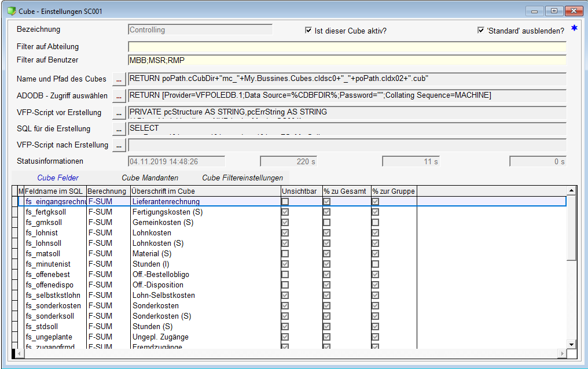Click ellipsis button beside SQL für die Erstellung
Screen dimensions: 588x369
(x=119, y=128)
